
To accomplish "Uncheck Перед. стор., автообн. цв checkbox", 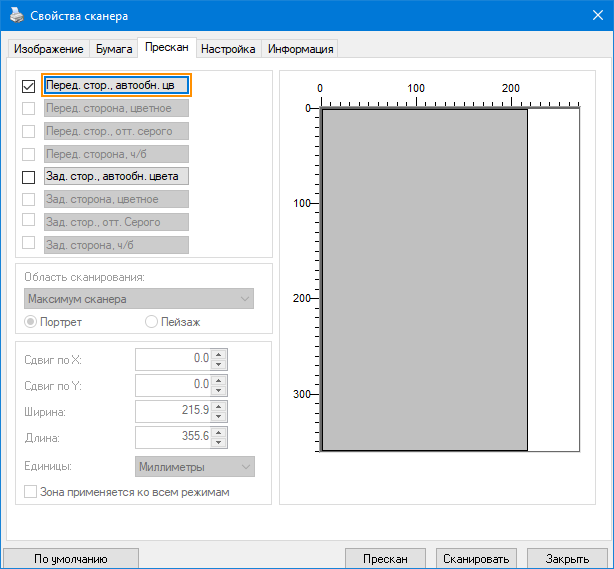I will [x=29, y=86].
